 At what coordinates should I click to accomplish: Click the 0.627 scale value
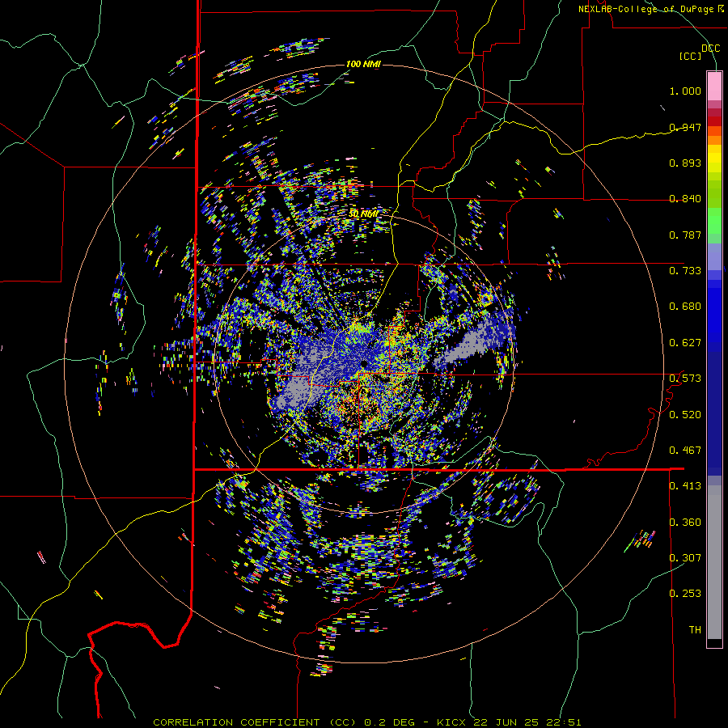point(685,343)
